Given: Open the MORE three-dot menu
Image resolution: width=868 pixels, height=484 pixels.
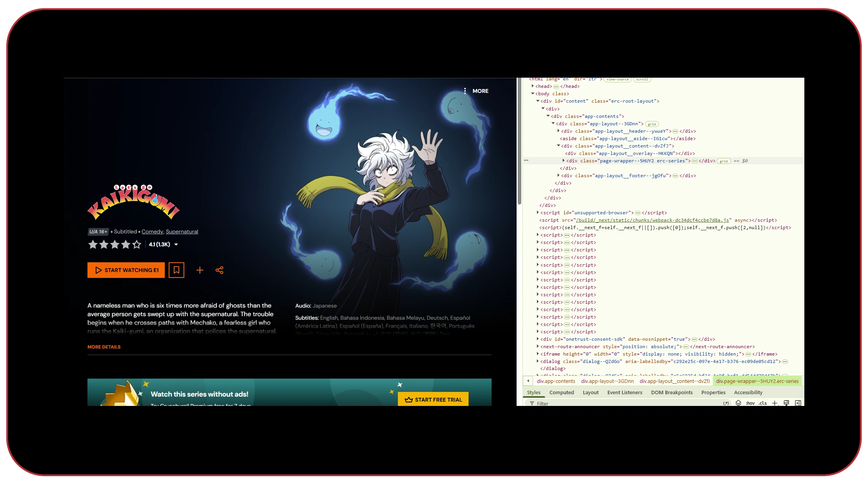Looking at the screenshot, I should pos(476,91).
